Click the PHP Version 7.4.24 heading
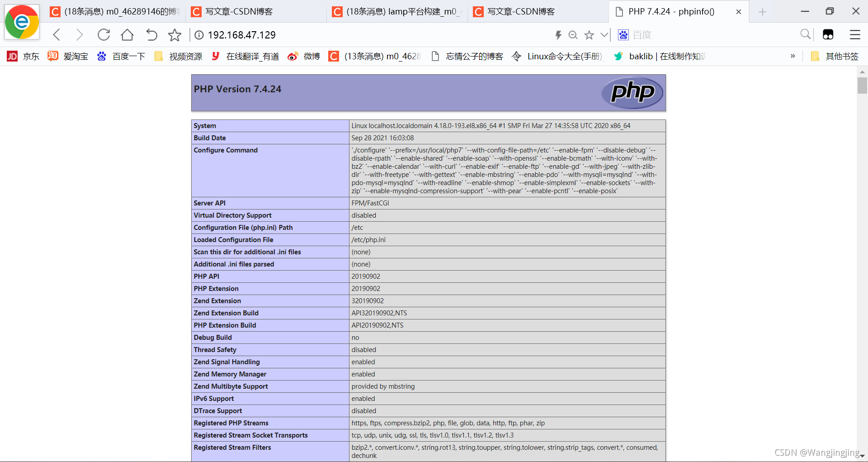This screenshot has width=868, height=462. click(x=237, y=89)
